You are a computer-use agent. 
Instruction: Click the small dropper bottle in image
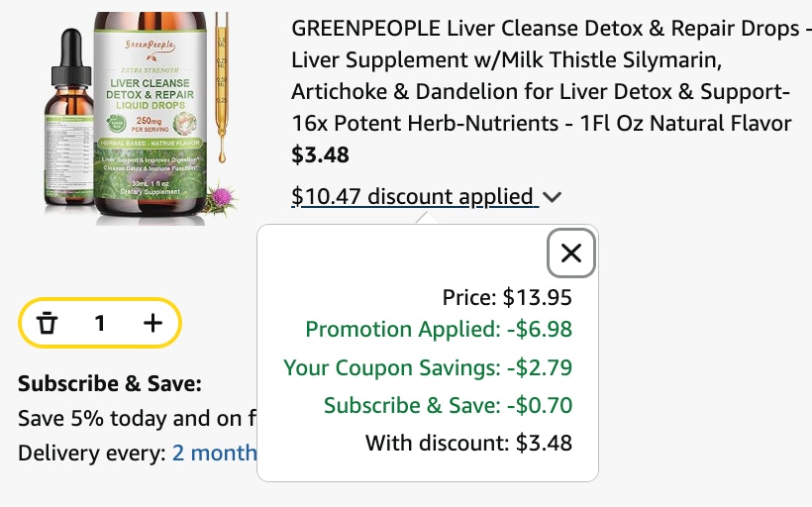[x=69, y=117]
